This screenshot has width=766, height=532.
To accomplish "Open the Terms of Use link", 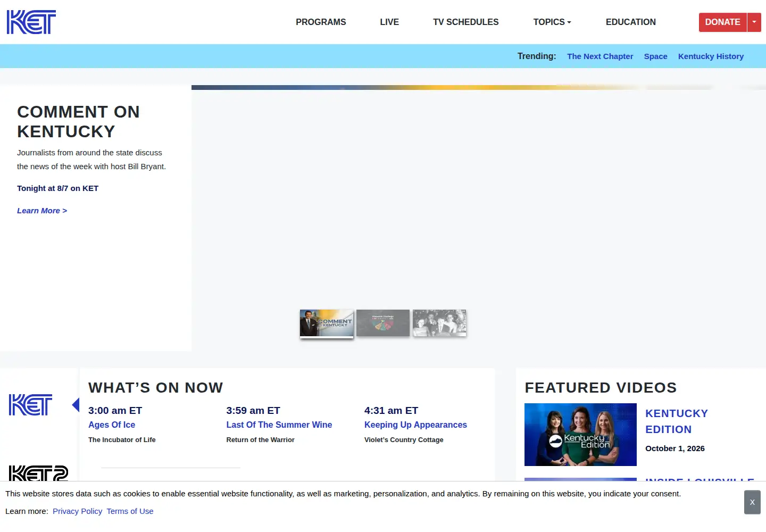I will click(130, 511).
